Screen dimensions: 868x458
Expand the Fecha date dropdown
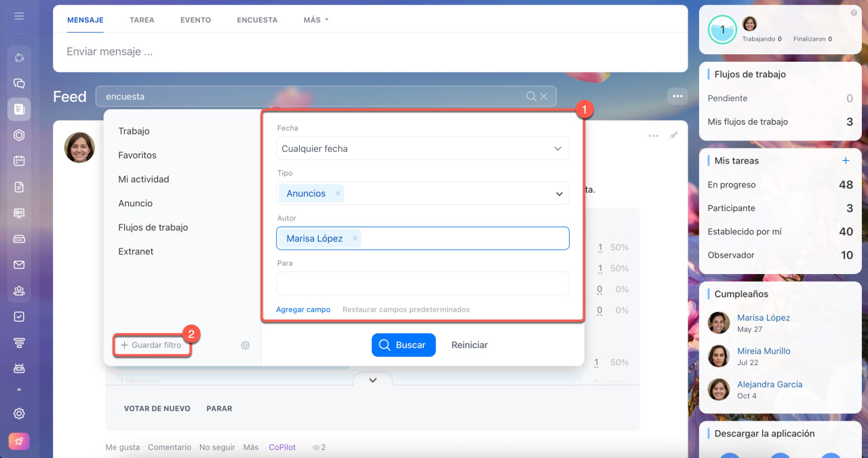pos(557,149)
